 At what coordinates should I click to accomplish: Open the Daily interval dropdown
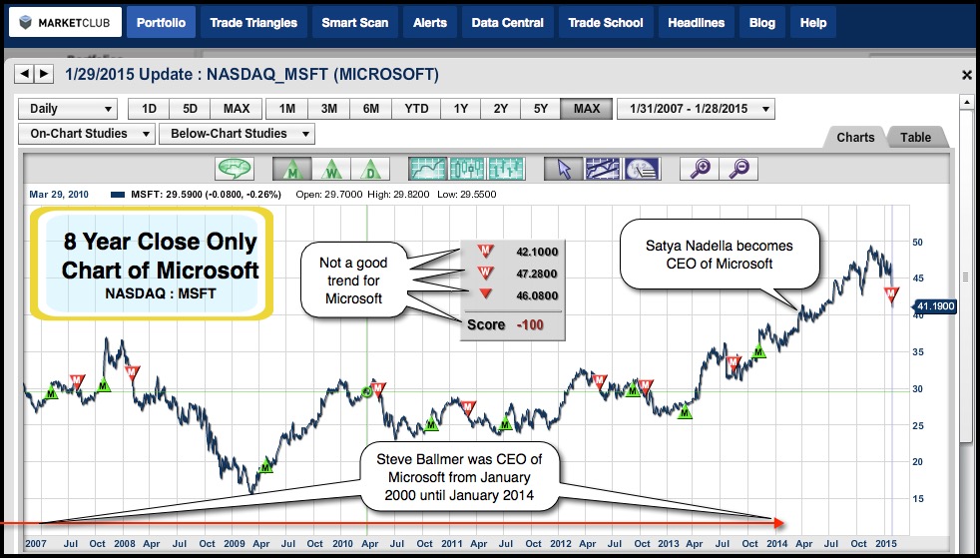68,109
